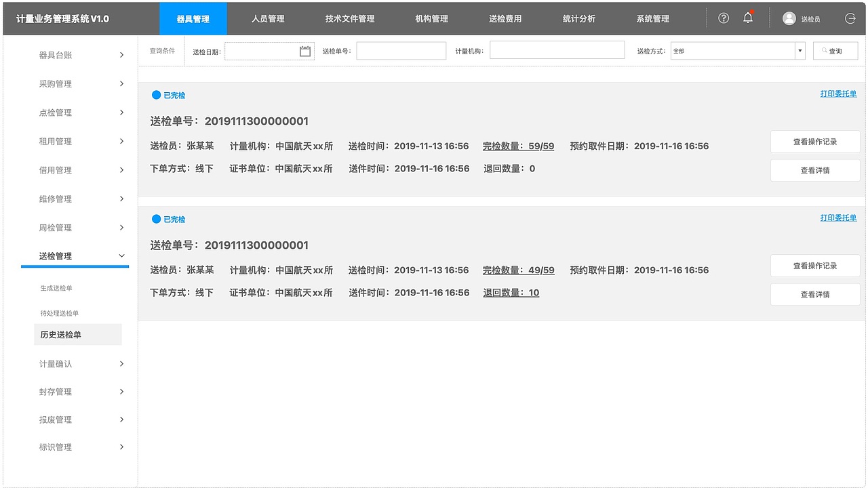This screenshot has height=490, width=868.
Task: Click 打印委托单 link in second record
Action: point(838,218)
